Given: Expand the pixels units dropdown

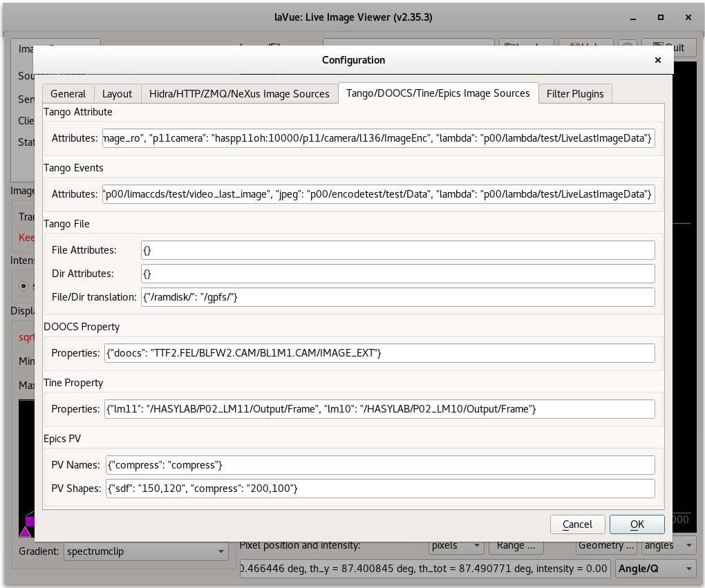Looking at the screenshot, I should point(457,545).
